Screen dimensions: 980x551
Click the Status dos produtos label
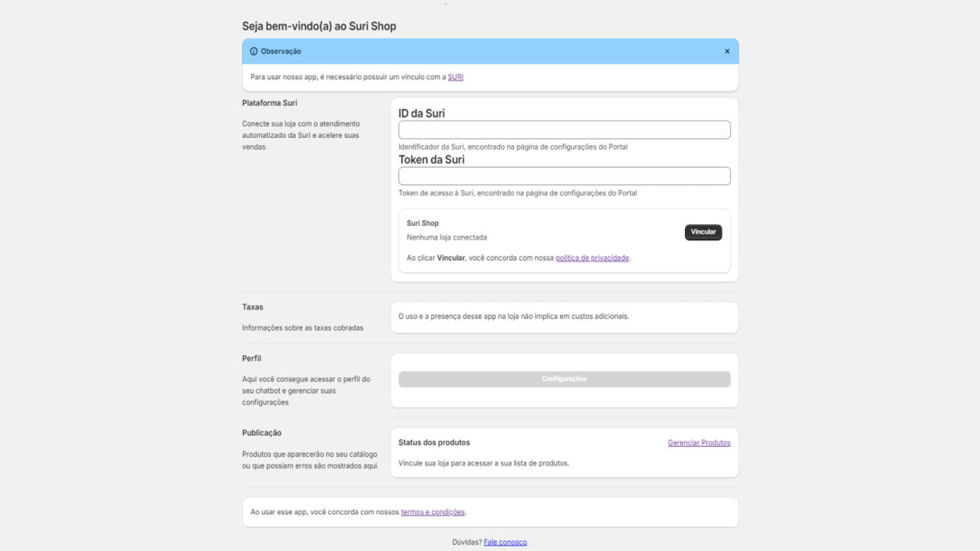(x=434, y=442)
